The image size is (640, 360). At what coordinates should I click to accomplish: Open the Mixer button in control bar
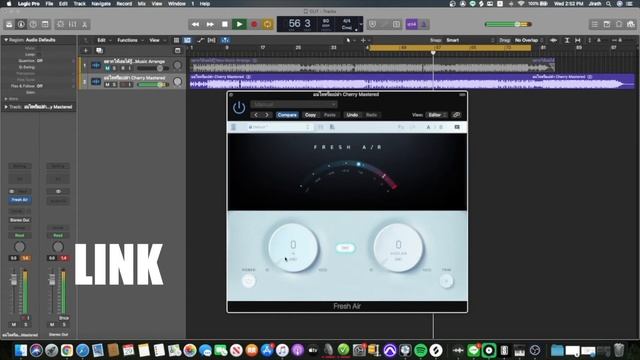73,24
